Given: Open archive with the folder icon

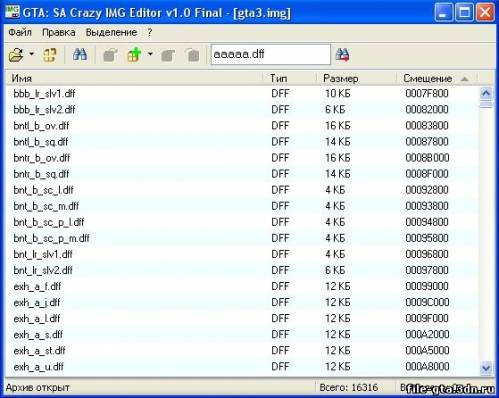Looking at the screenshot, I should [x=16, y=55].
